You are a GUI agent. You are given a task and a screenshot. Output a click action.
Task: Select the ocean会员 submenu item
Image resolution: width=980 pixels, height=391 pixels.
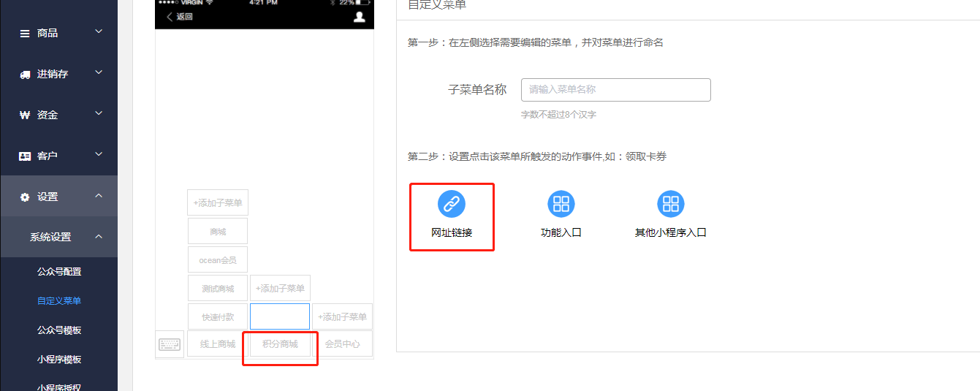click(x=218, y=259)
